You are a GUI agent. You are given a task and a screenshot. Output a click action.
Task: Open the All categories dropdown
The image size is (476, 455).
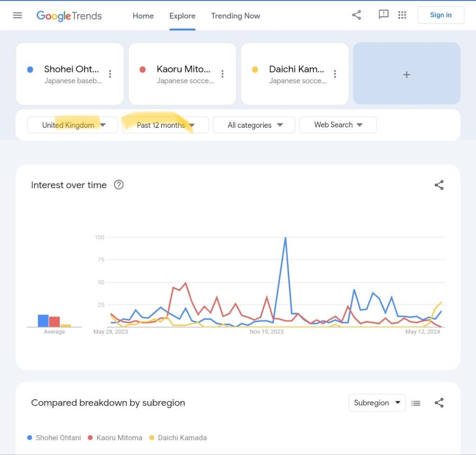(254, 125)
